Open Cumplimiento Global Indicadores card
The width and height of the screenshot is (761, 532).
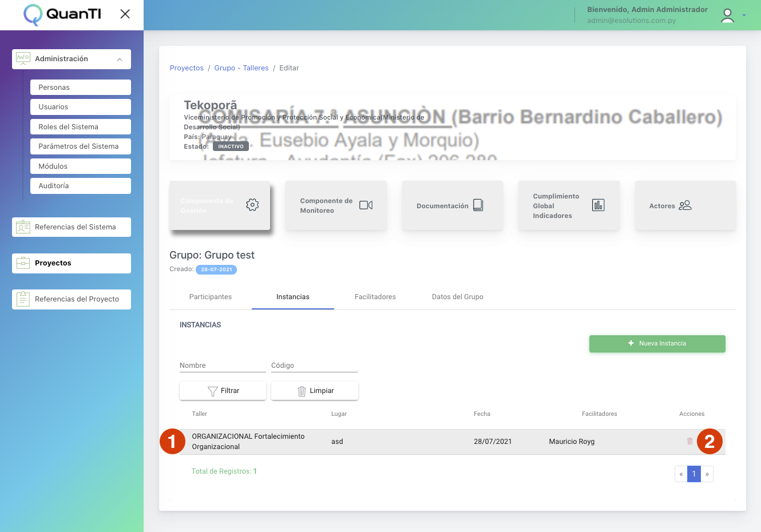(x=569, y=205)
